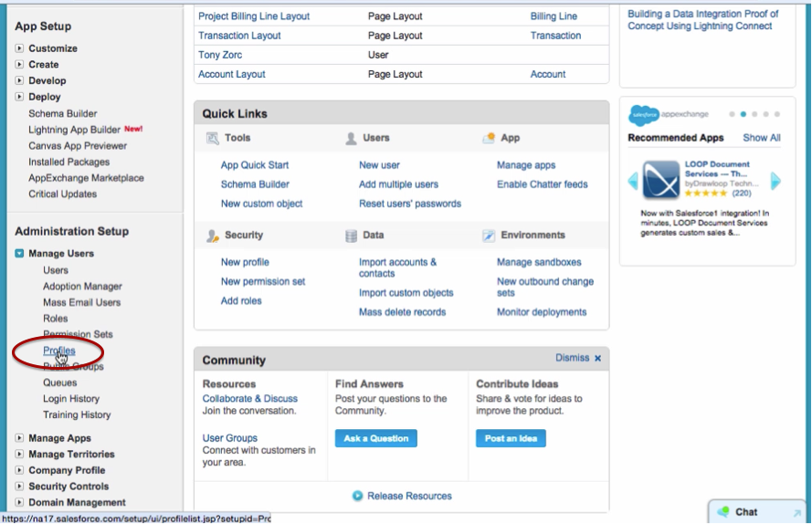Viewport: 812px width, 524px height.
Task: Select the fifth AppExchange carousel dot
Action: [x=777, y=114]
